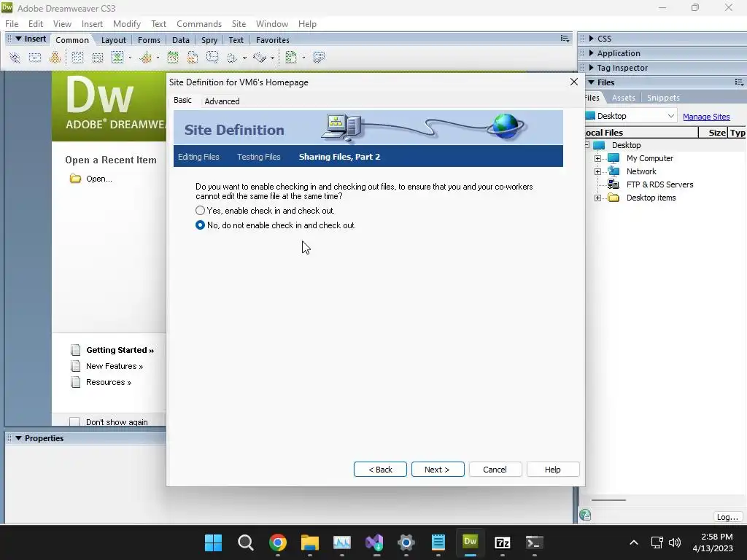Image resolution: width=747 pixels, height=560 pixels.
Task: Click the < Back button
Action: tap(380, 469)
